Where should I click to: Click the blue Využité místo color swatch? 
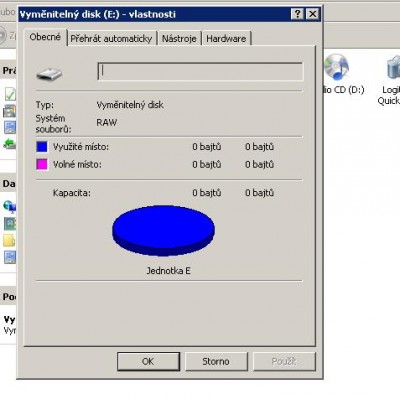click(x=42, y=147)
